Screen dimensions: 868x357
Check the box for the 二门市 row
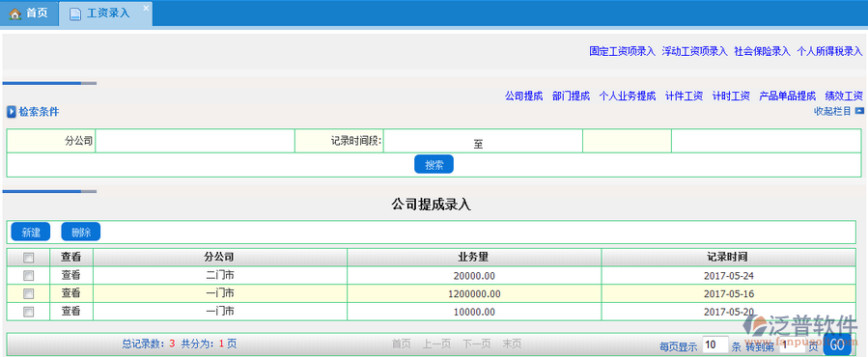pos(28,275)
